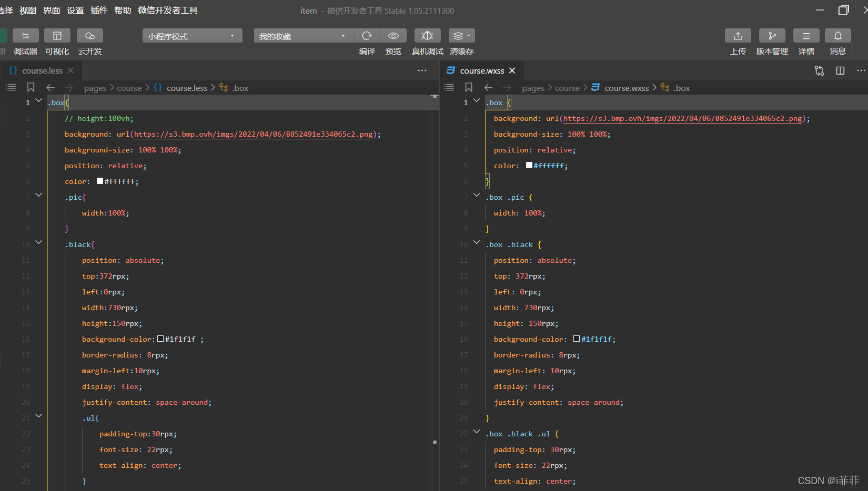Screen dimensions: 868x491
Task: Click '.box' breadcrumb in right editor
Action: pyautogui.click(x=682, y=88)
